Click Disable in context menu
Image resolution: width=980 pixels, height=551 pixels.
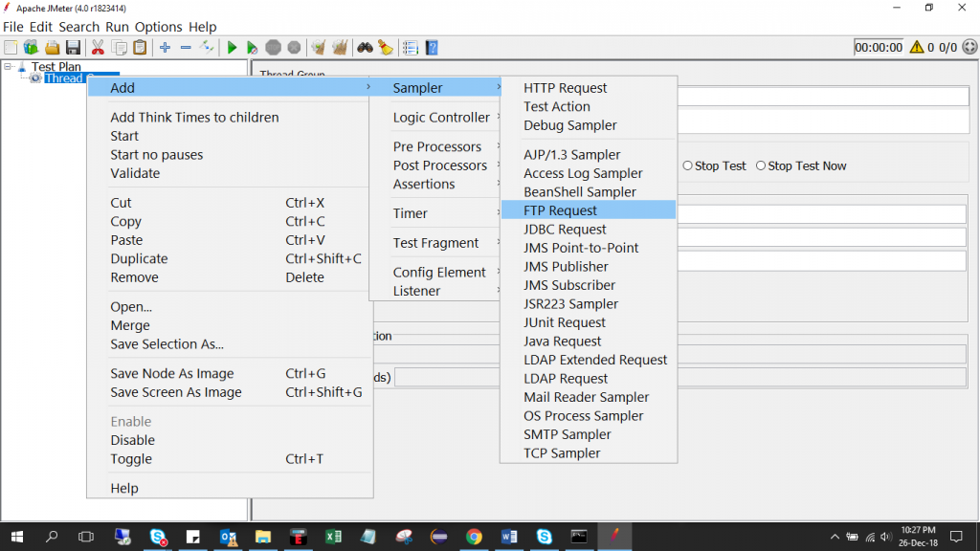(x=132, y=440)
